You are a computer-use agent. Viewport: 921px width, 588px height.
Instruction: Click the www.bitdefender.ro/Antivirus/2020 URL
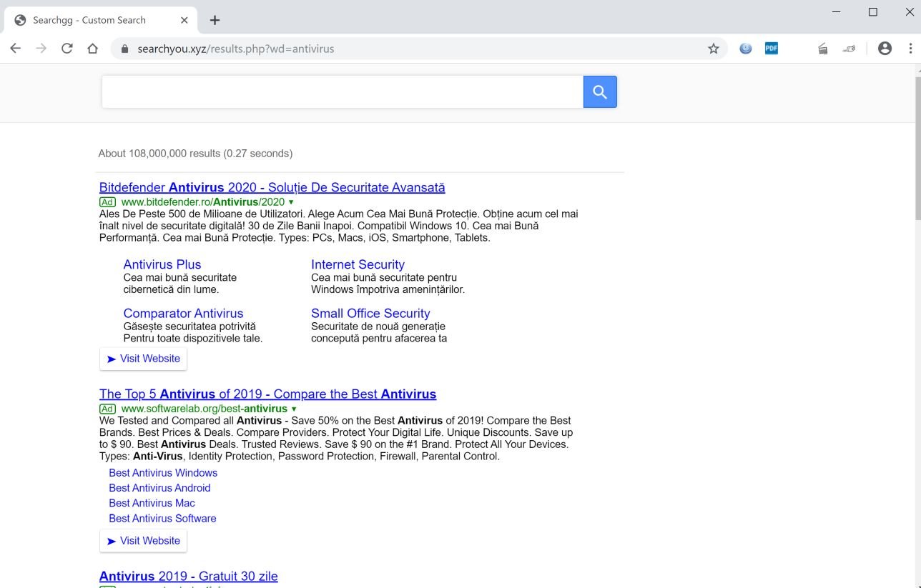tap(203, 202)
